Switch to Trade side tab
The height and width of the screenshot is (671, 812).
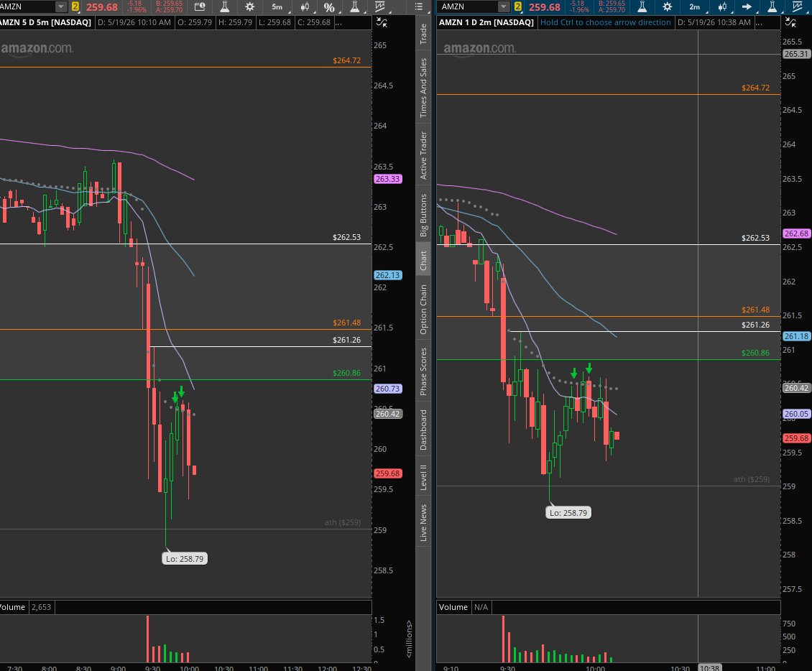tap(423, 34)
